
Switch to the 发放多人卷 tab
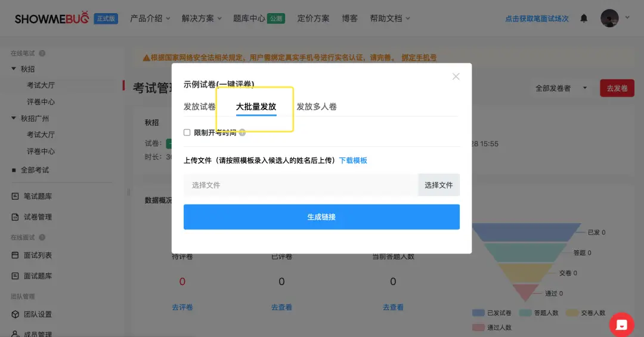click(x=317, y=106)
